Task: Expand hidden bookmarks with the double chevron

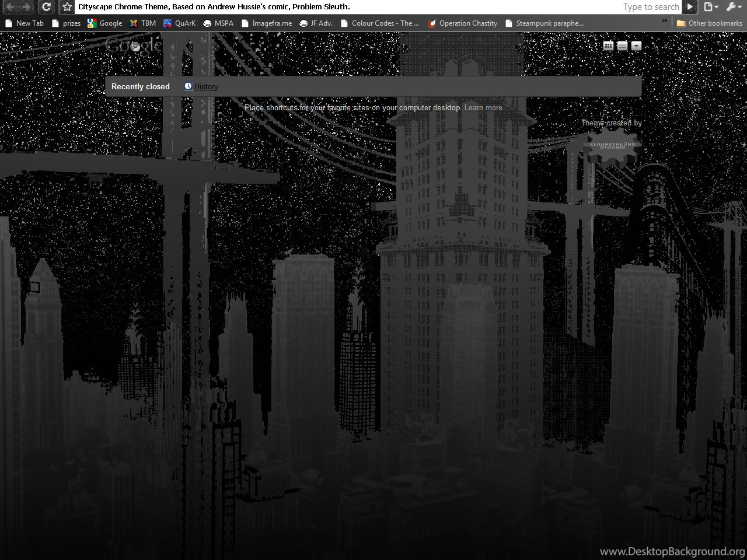Action: click(664, 22)
